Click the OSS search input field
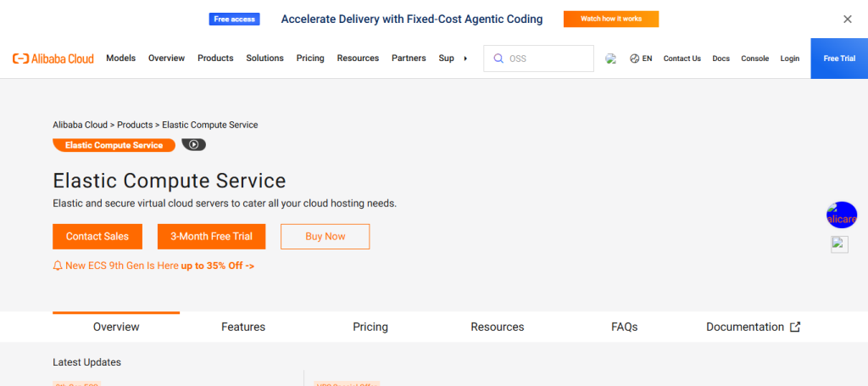Image resolution: width=868 pixels, height=386 pixels. (538, 59)
